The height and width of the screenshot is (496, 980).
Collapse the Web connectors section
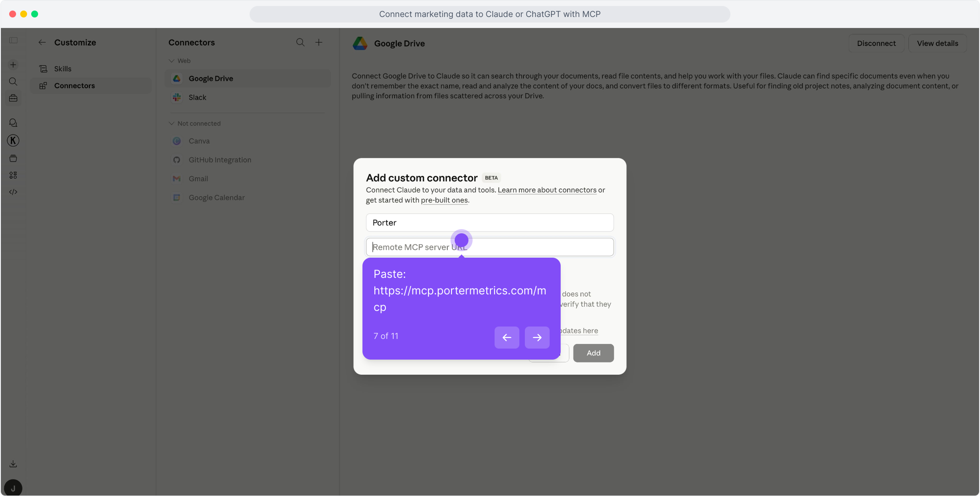tap(171, 60)
